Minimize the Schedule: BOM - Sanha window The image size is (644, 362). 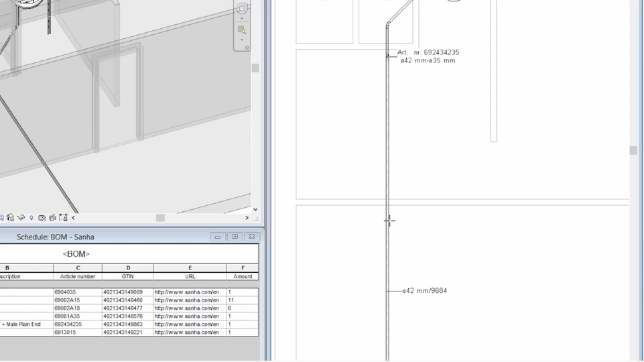pyautogui.click(x=218, y=237)
